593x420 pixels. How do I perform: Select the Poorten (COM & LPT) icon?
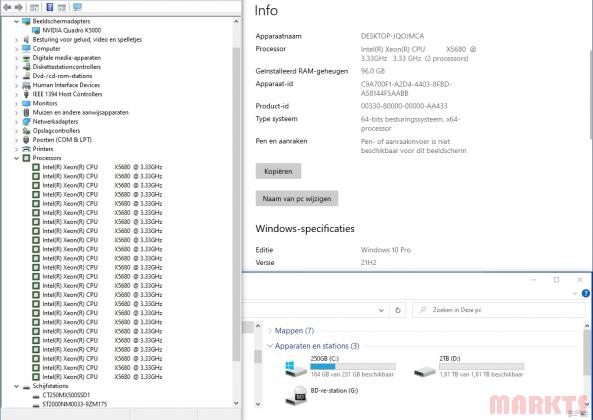(26, 140)
